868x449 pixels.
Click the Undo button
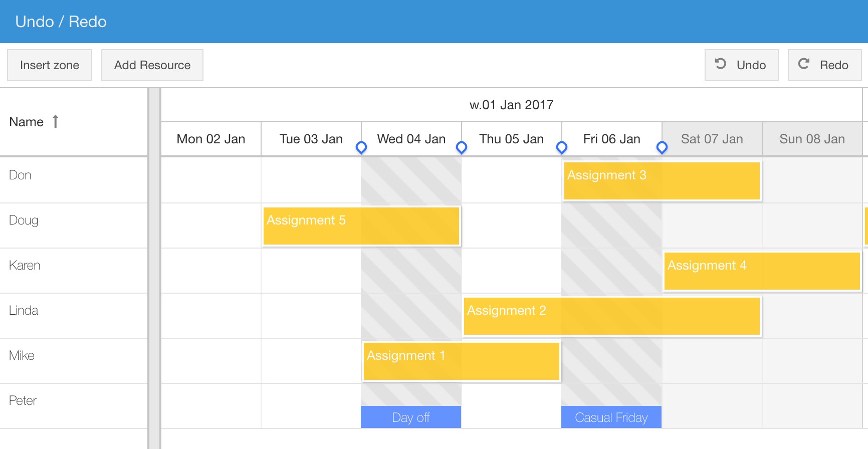741,65
